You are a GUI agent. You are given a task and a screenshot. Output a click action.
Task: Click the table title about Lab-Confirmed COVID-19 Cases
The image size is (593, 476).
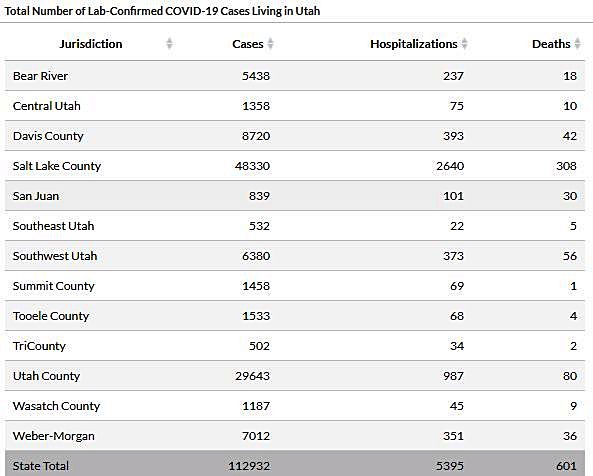click(162, 11)
